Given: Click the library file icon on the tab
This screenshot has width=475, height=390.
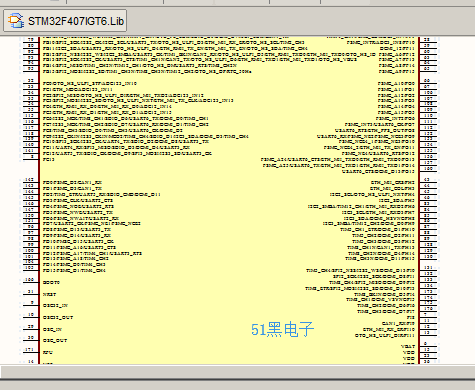Looking at the screenshot, I should pyautogui.click(x=16, y=21).
